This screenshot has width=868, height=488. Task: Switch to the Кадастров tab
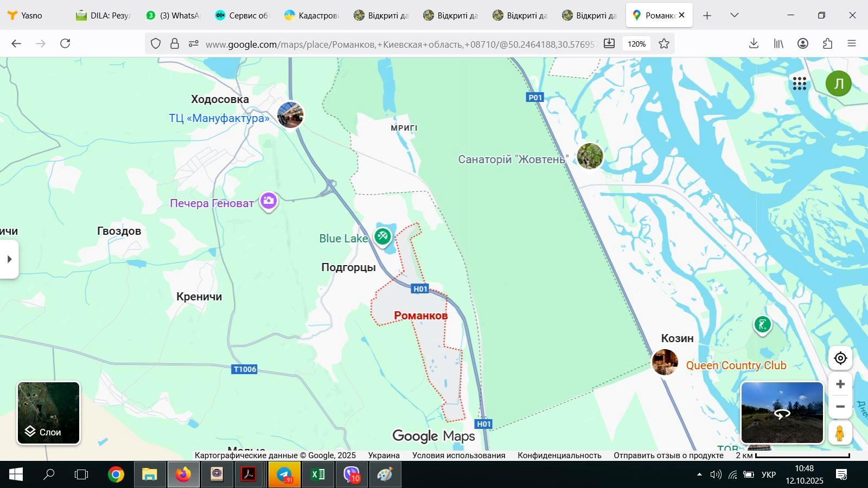(x=312, y=15)
